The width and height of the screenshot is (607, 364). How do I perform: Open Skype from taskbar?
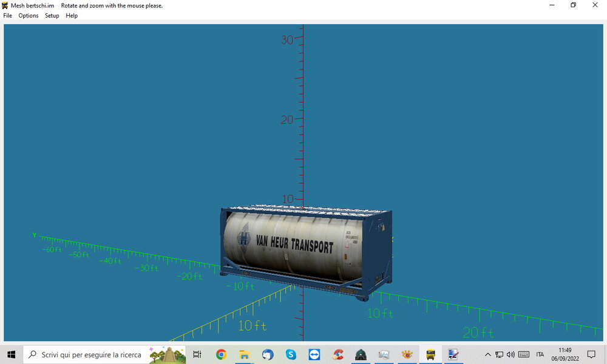point(291,354)
